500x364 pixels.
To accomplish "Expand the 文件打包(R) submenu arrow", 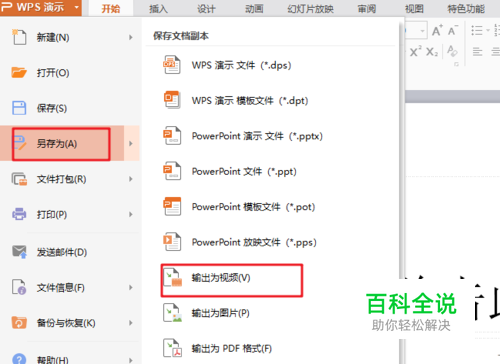I will pos(131,179).
